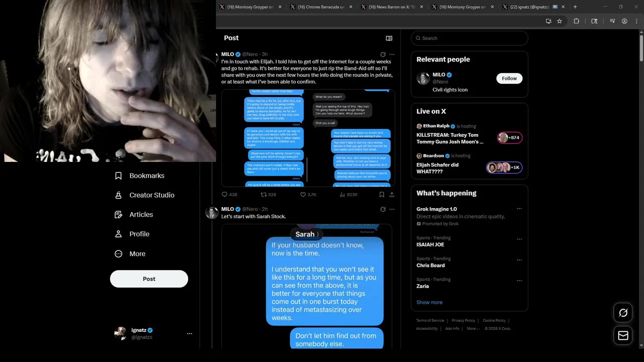The width and height of the screenshot is (644, 362).
Task: Join the Beardson live space listeners +1K
Action: (504, 167)
